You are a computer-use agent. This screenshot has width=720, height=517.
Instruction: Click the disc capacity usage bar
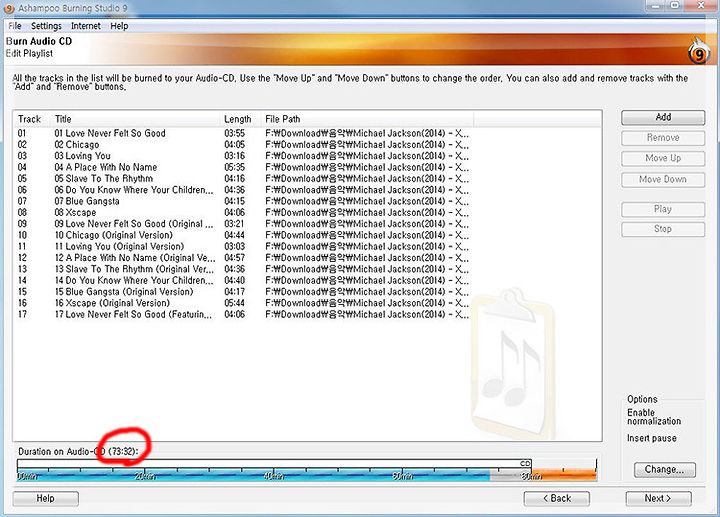tap(307, 470)
